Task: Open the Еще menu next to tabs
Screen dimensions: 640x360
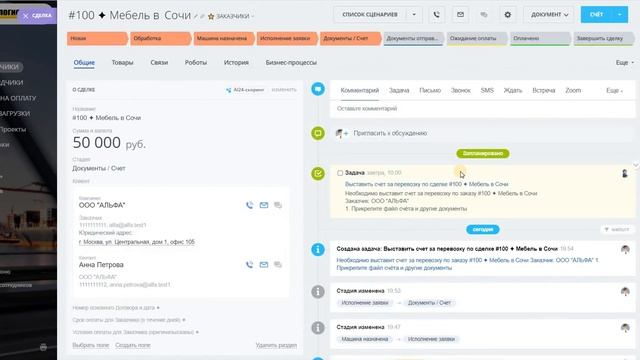Action: pyautogui.click(x=625, y=62)
